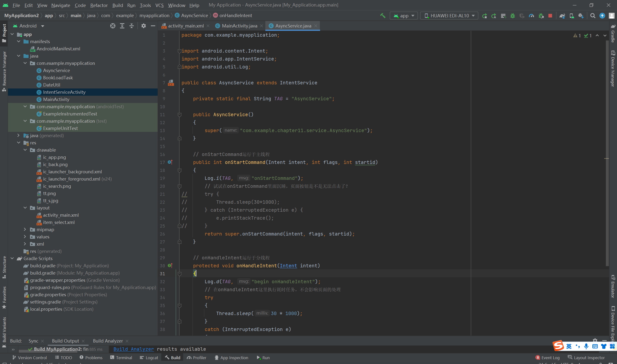Image resolution: width=617 pixels, height=364 pixels.
Task: Sync project with Gradle files elephant icon
Action: (562, 16)
